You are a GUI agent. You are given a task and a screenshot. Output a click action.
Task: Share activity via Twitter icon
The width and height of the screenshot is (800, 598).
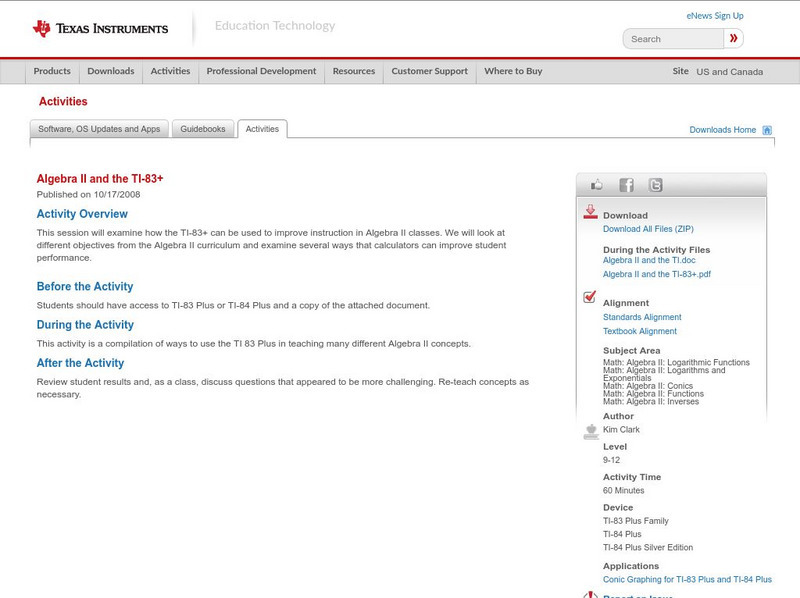[x=655, y=185]
